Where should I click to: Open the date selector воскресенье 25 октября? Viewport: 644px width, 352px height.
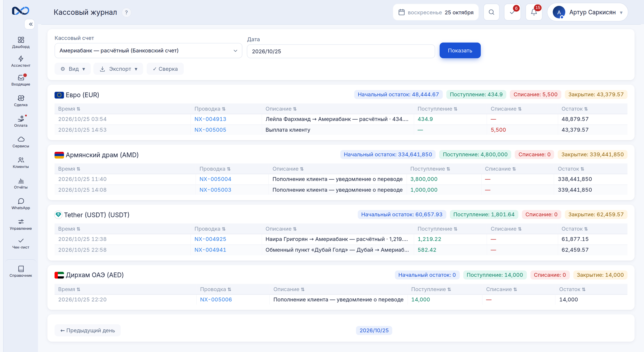(x=436, y=12)
